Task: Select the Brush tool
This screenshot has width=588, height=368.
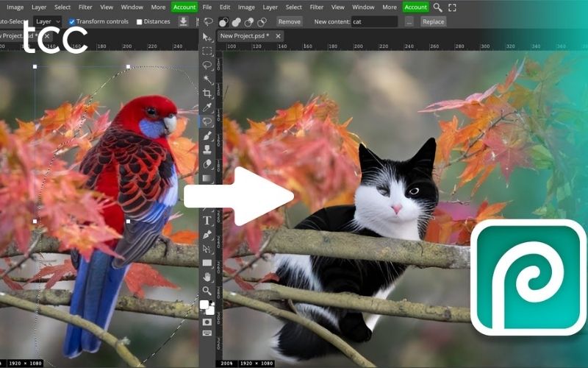Action: click(207, 135)
